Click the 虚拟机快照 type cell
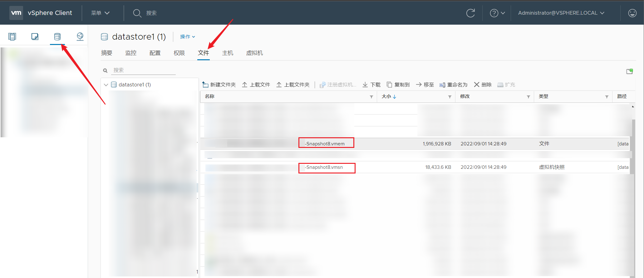This screenshot has height=278, width=644. point(552,167)
